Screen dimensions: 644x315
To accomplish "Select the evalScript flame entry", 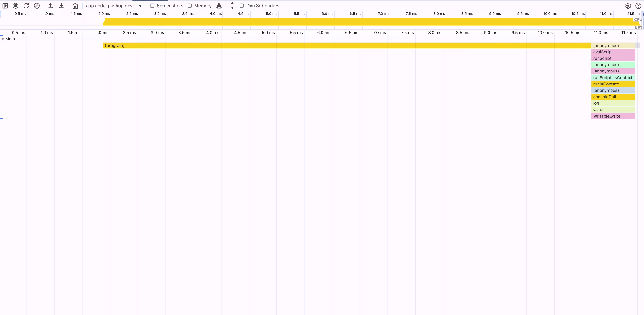I will click(612, 52).
